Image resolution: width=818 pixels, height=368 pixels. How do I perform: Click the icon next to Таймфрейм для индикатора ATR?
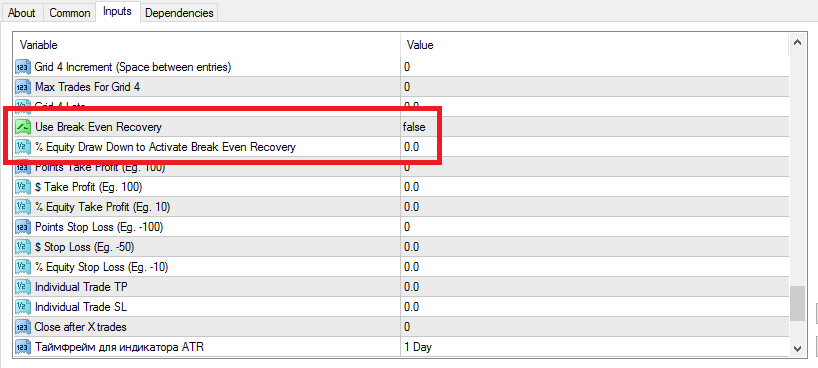pyautogui.click(x=23, y=347)
